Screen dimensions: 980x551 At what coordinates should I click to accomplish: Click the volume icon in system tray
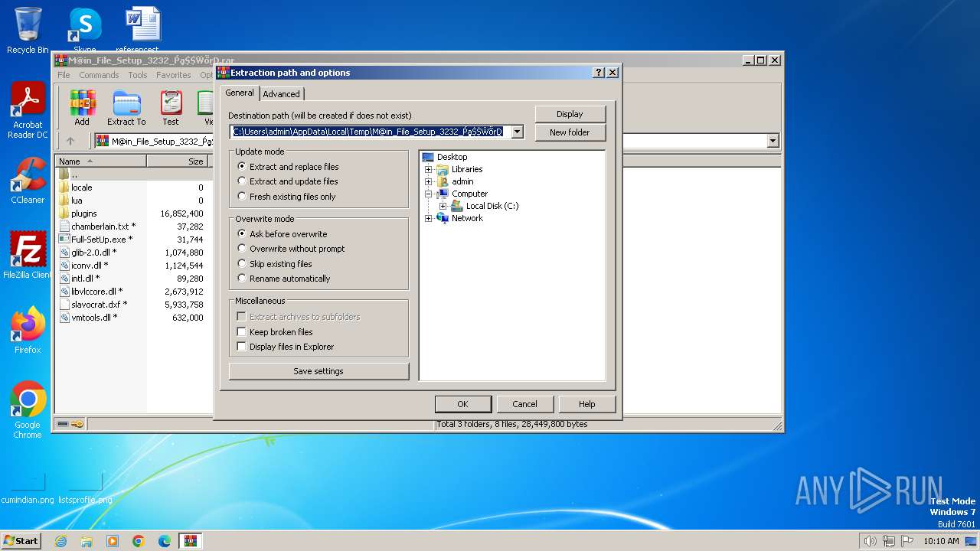[870, 541]
